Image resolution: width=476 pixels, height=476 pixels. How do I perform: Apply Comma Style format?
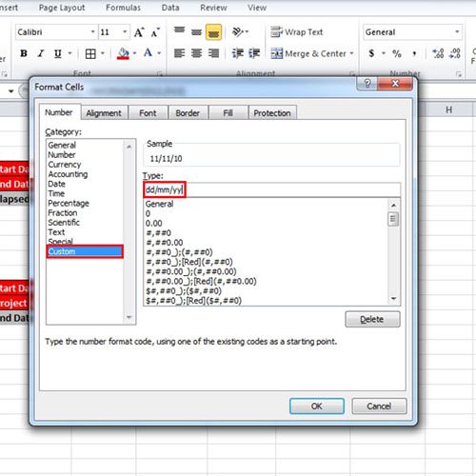(414, 53)
